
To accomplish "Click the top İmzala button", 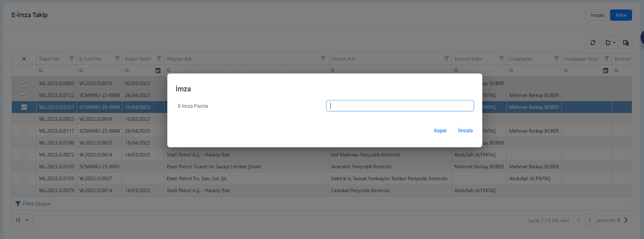I will (x=597, y=15).
